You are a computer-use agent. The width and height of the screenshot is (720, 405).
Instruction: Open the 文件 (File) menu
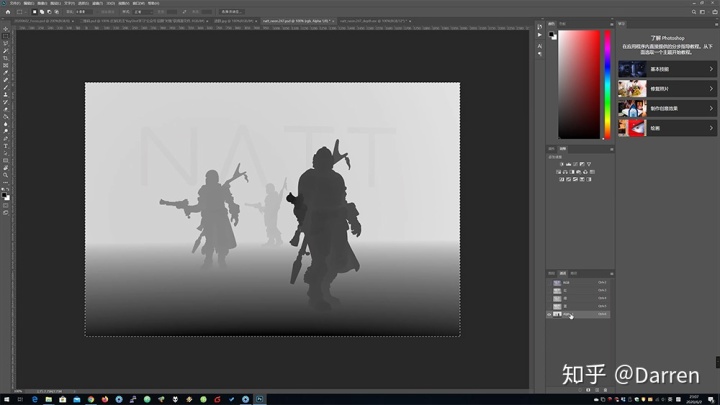tap(15, 3)
